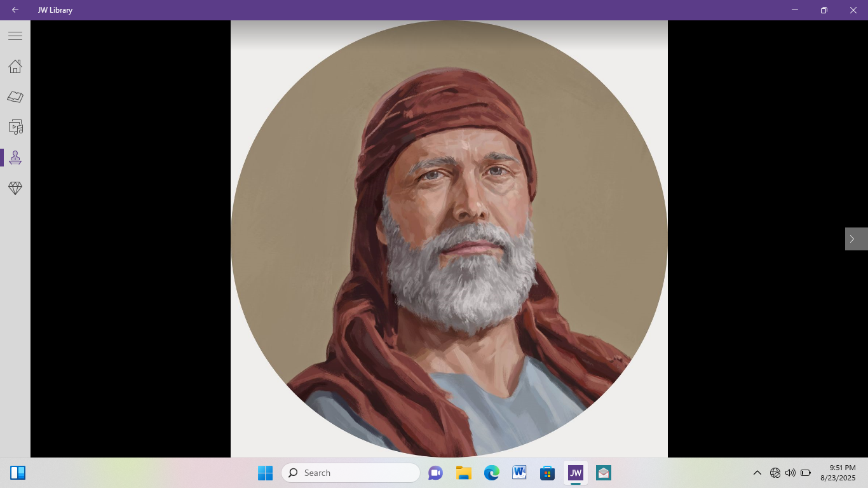Select the Meetings icon in sidebar
Screen dimensions: 868x488
15,158
